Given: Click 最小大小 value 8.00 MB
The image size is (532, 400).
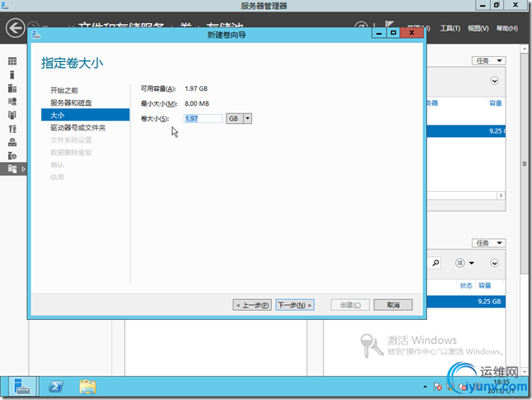Looking at the screenshot, I should point(197,103).
